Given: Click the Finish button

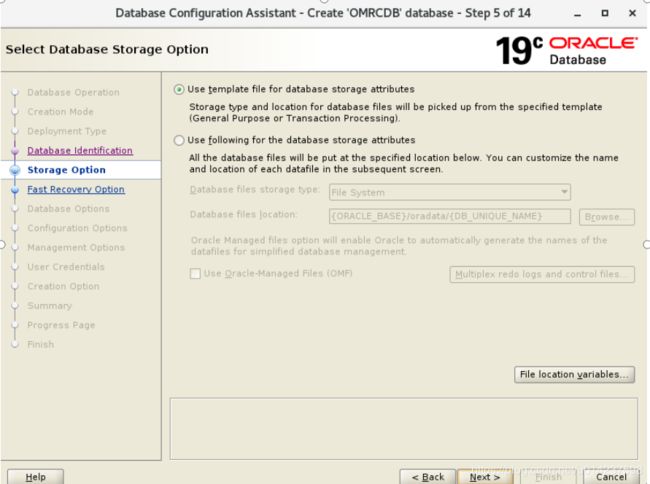Looking at the screenshot, I should (x=548, y=477).
